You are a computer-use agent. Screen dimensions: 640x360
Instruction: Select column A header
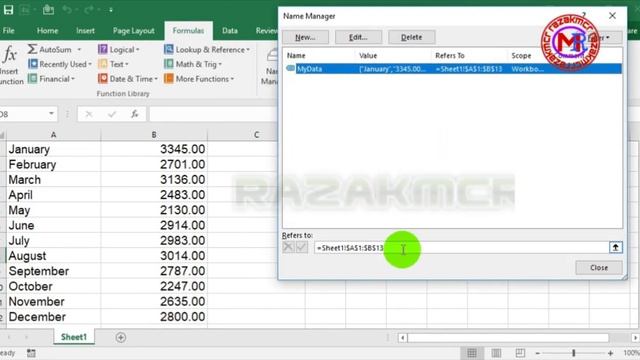pos(53,135)
